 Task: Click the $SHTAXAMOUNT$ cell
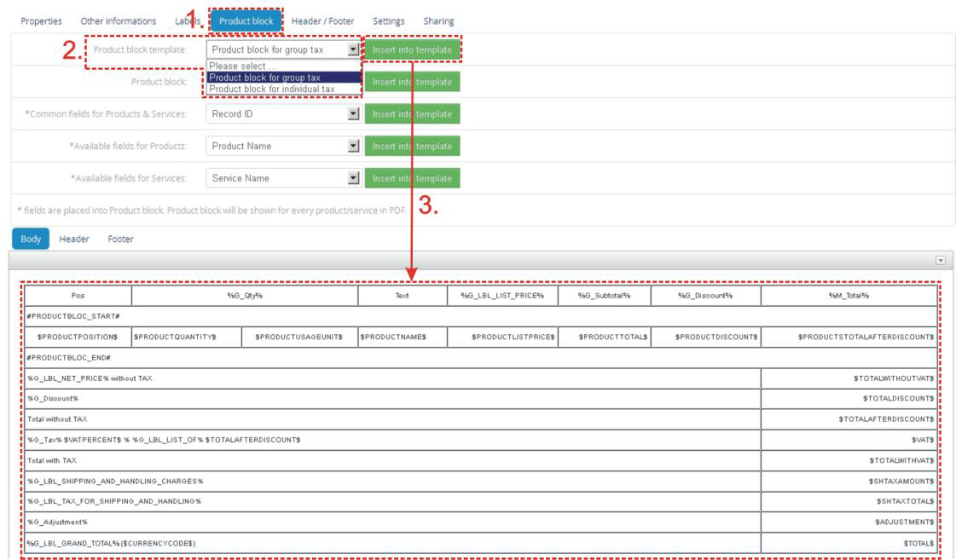click(x=849, y=482)
